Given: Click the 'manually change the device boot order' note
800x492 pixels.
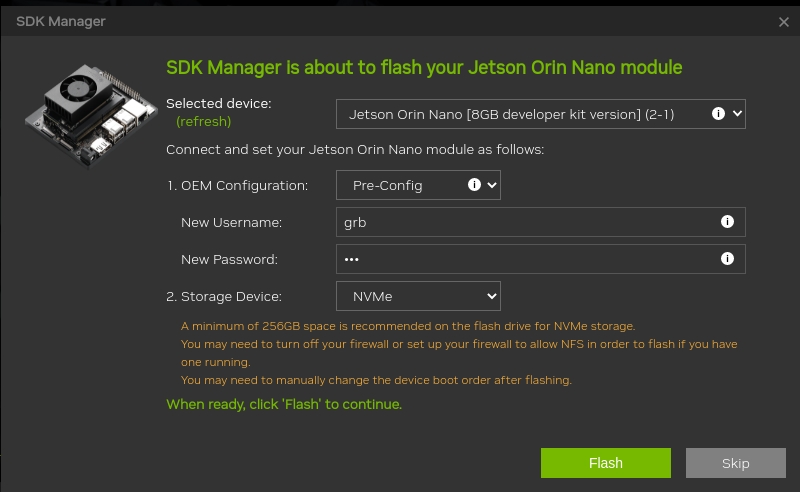Looking at the screenshot, I should coord(377,380).
